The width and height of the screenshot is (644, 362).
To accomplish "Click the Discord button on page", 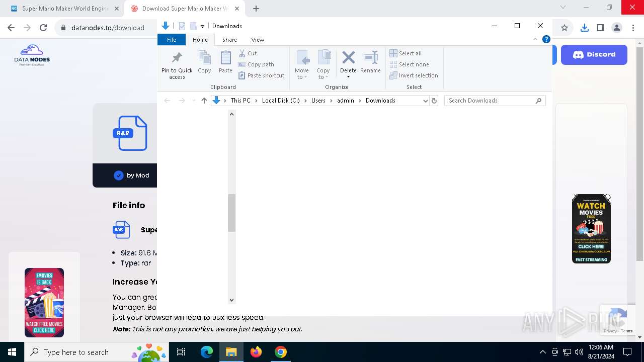I will coord(594,54).
